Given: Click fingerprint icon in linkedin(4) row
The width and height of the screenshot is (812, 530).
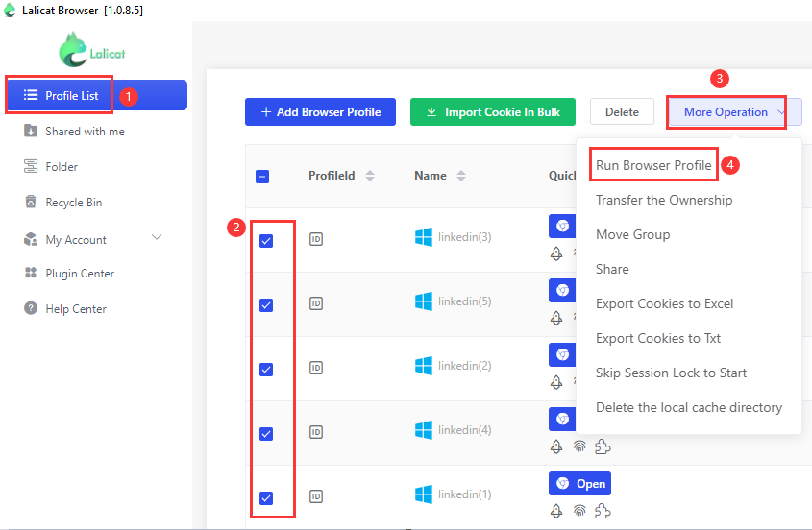Looking at the screenshot, I should coord(579,446).
